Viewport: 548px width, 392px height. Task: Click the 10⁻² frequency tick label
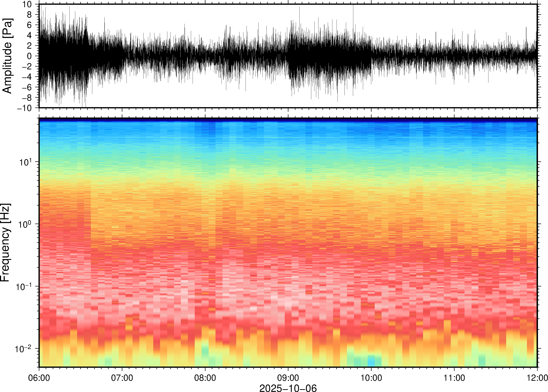click(x=23, y=349)
